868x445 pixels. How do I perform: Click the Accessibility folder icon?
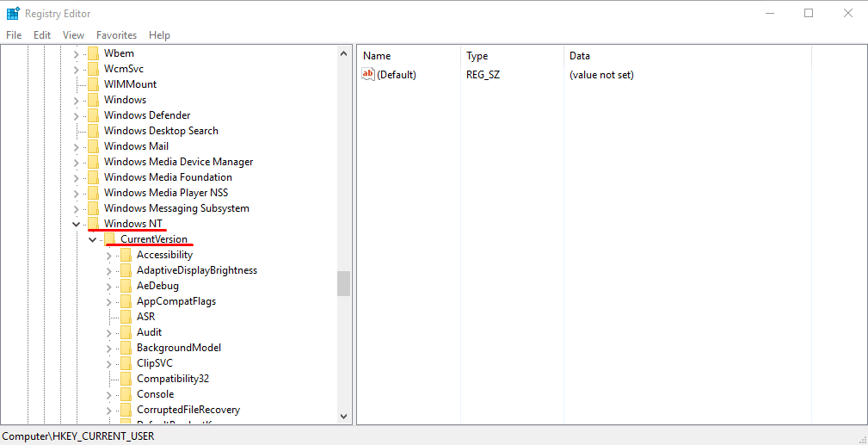tap(126, 255)
